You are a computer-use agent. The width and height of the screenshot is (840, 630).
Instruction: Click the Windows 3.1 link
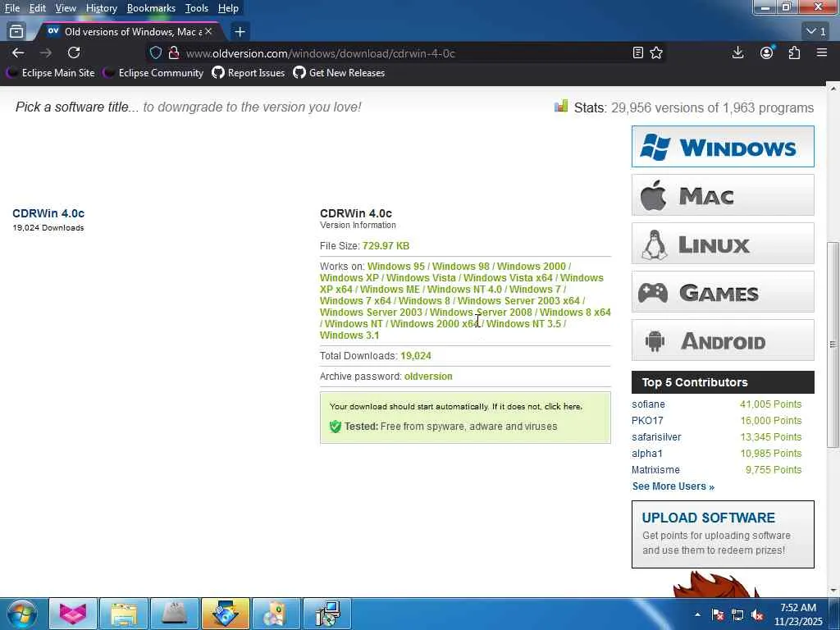[349, 336]
